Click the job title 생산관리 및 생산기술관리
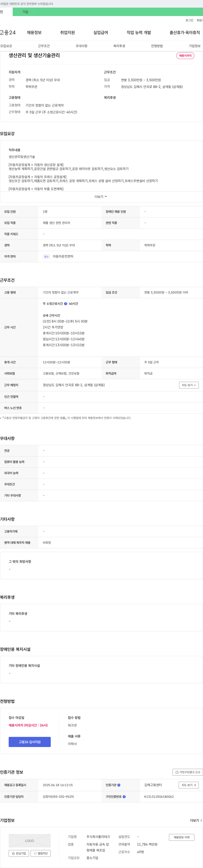 (x=34, y=55)
